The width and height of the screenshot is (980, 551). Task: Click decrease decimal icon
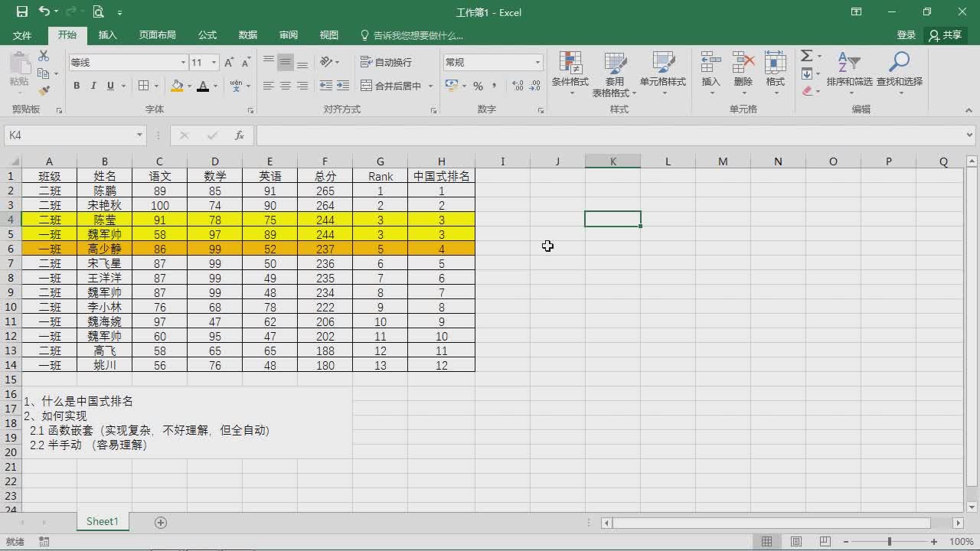534,86
